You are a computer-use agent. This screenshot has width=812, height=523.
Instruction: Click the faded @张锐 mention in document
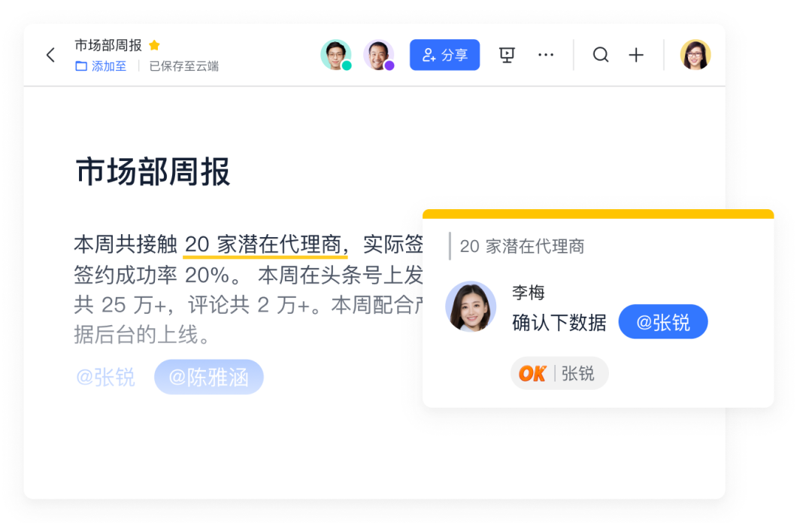[105, 377]
